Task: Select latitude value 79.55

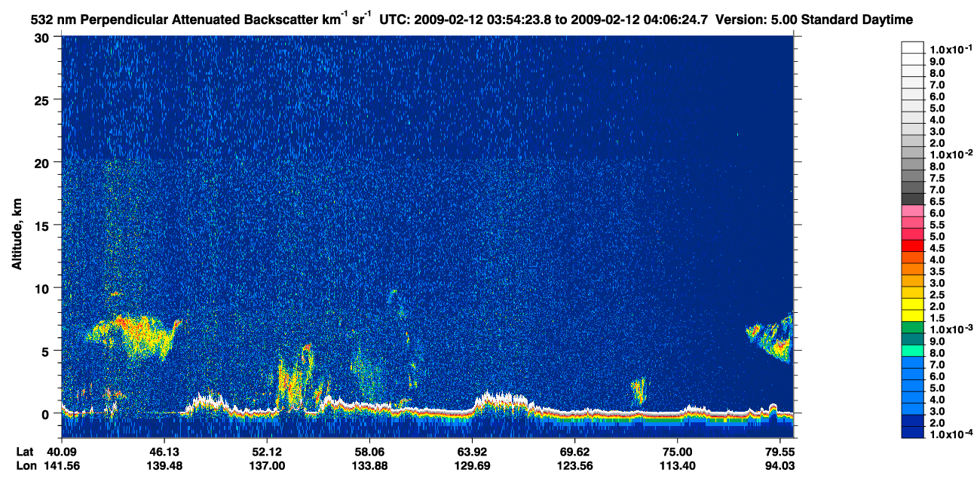Action: coord(779,451)
